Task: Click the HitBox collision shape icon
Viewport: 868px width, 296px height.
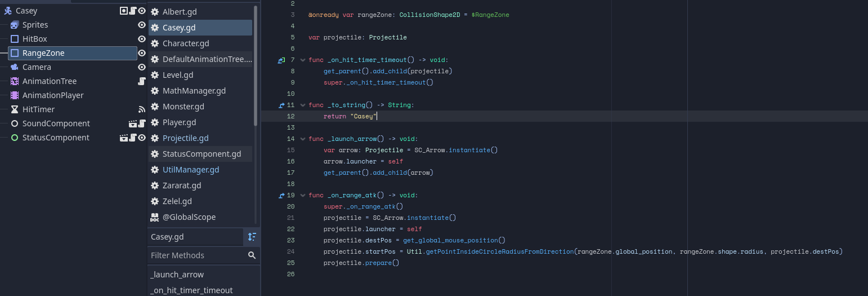Action: (x=15, y=39)
